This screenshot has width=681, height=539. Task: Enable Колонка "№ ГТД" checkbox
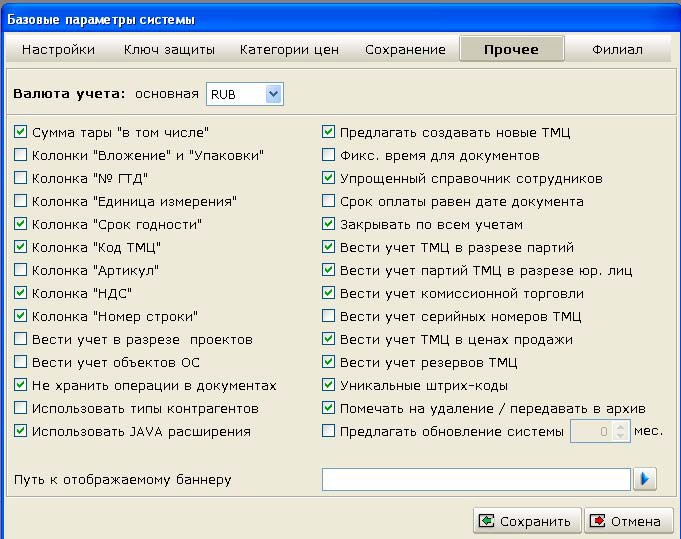tap(20, 178)
